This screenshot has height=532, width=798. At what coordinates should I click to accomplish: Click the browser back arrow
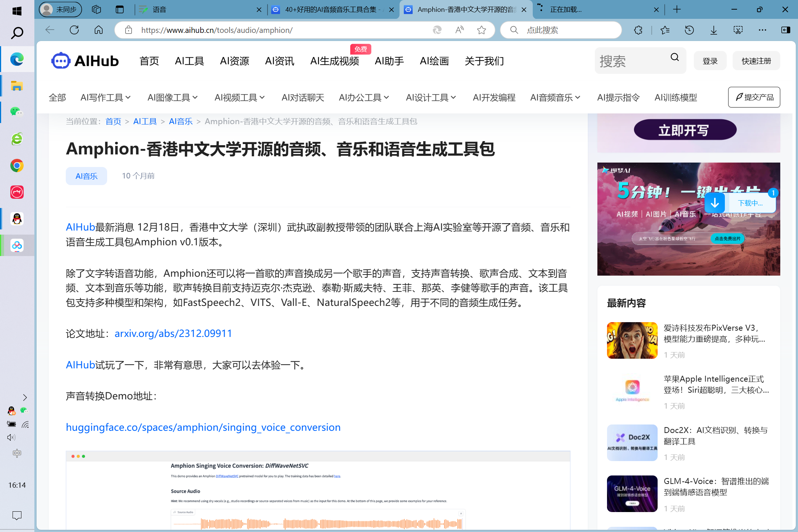[x=50, y=30]
